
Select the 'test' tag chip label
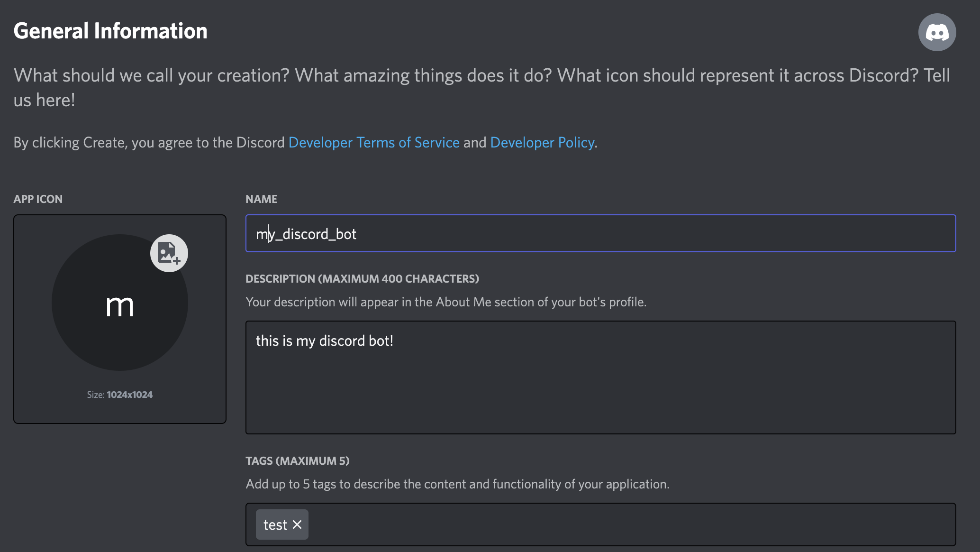[275, 524]
